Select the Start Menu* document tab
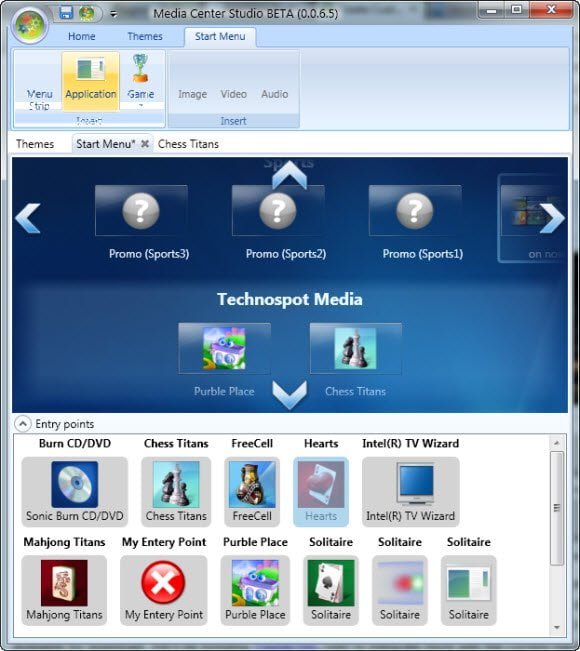 point(105,144)
